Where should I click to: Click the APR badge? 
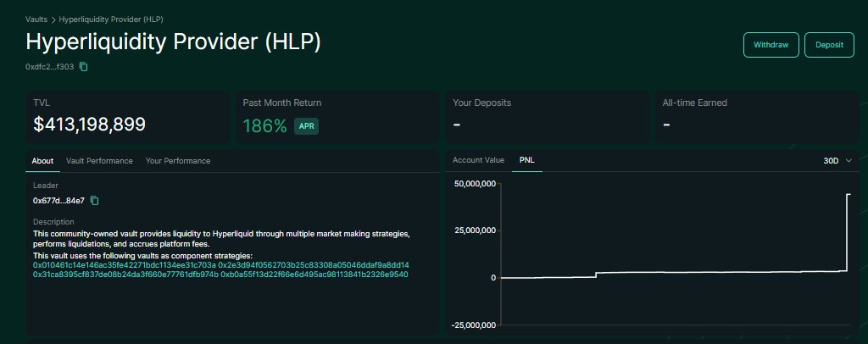(306, 126)
